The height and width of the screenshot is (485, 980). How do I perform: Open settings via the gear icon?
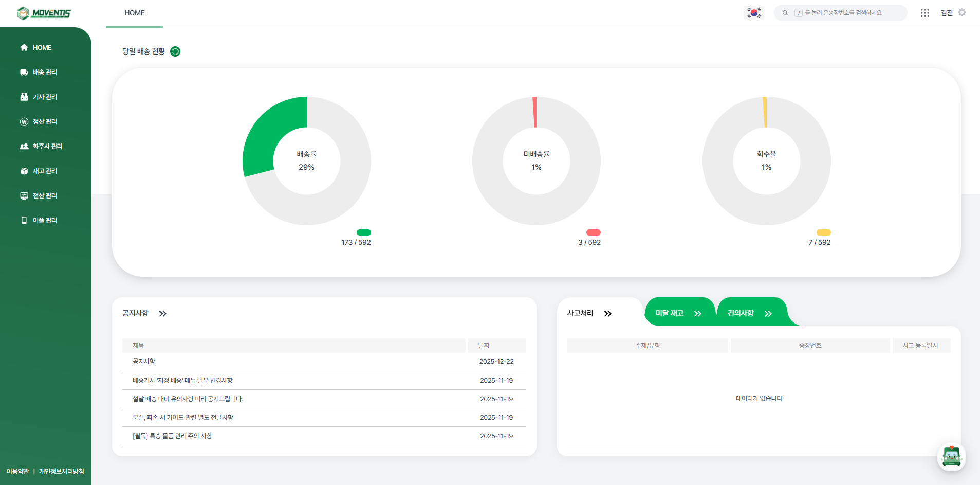pyautogui.click(x=962, y=12)
